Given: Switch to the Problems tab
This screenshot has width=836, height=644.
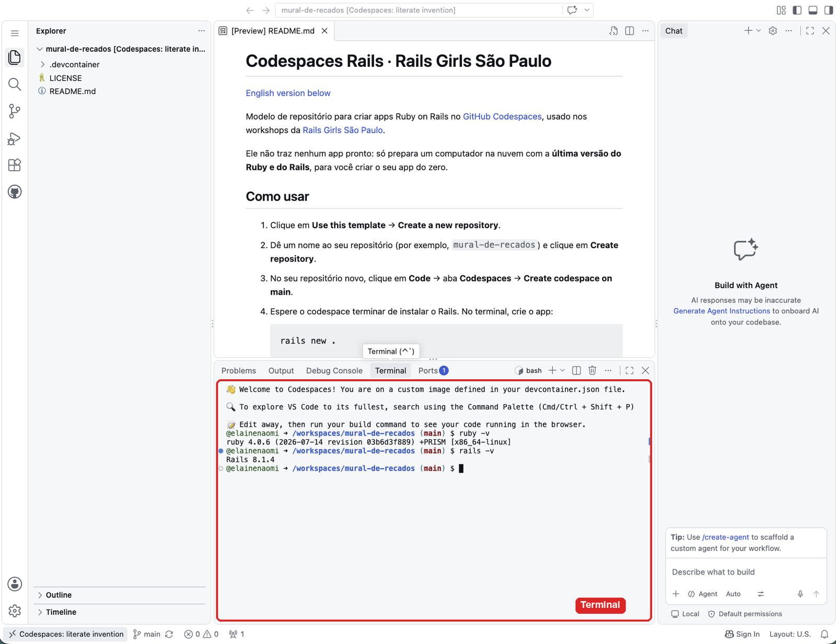Looking at the screenshot, I should pos(239,370).
